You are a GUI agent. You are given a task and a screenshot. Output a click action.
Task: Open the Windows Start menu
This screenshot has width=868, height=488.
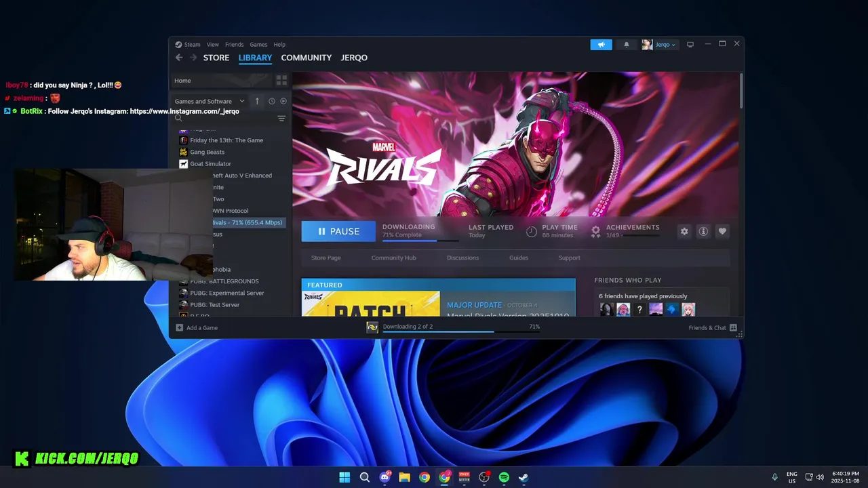[344, 477]
